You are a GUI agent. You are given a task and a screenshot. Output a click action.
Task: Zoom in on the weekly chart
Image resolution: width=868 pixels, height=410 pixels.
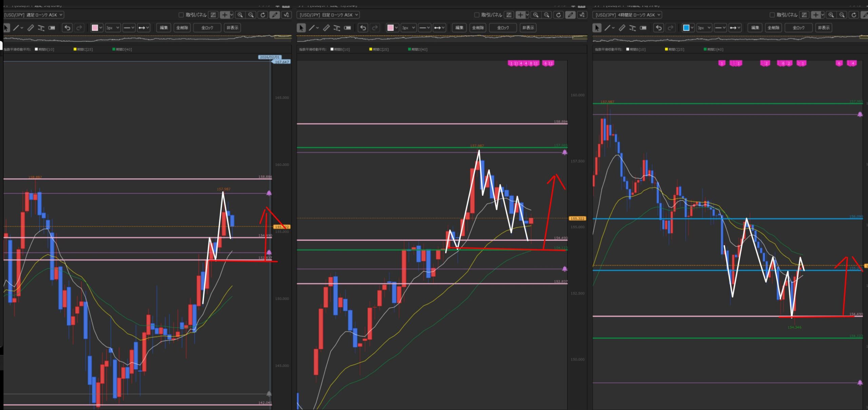tap(240, 15)
